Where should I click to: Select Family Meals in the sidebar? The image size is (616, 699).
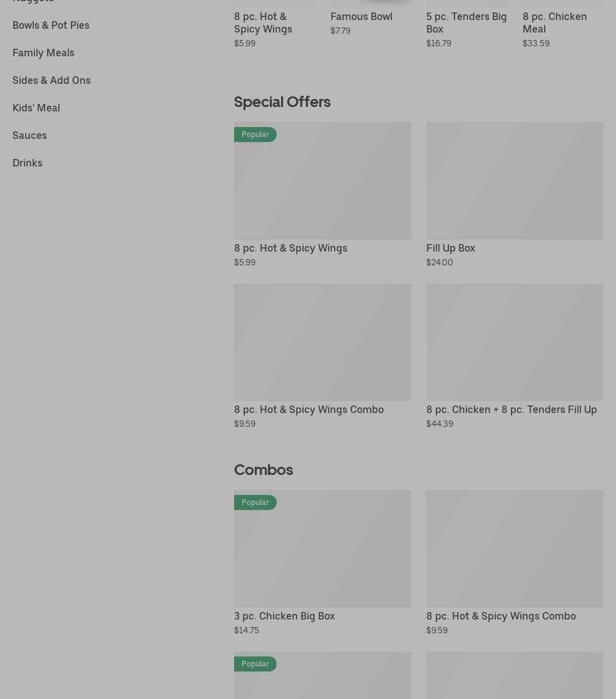(x=43, y=53)
